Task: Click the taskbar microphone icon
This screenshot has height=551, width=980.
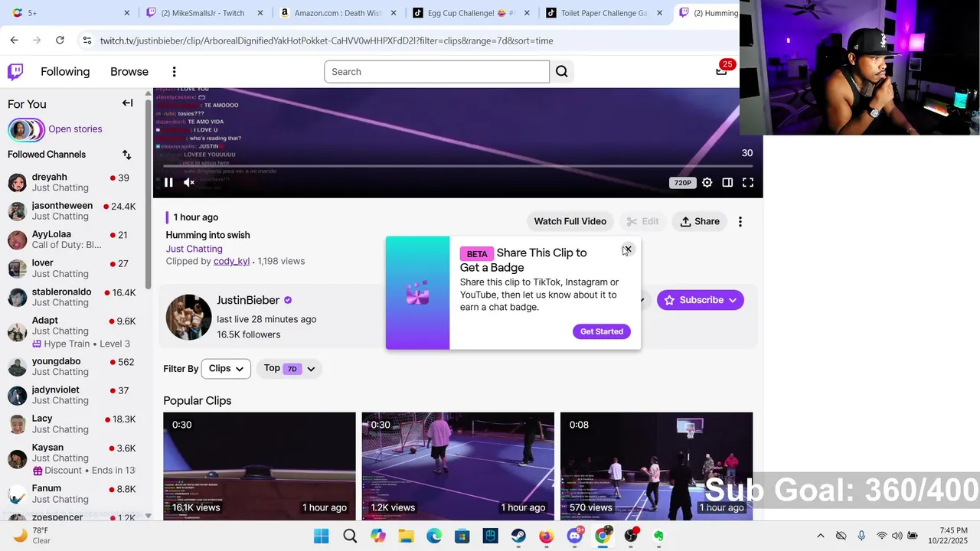Action: [x=861, y=536]
